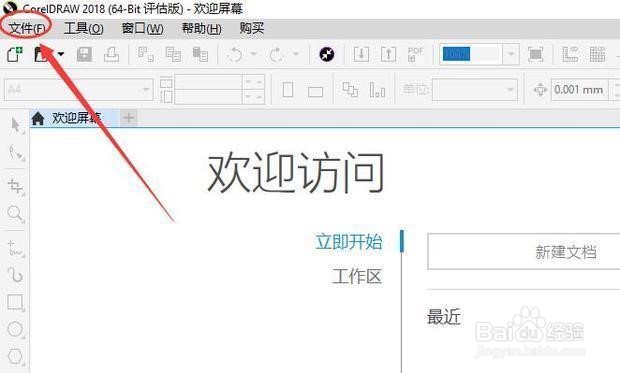The width and height of the screenshot is (620, 373).
Task: Click the page width field
Action: (x=208, y=82)
